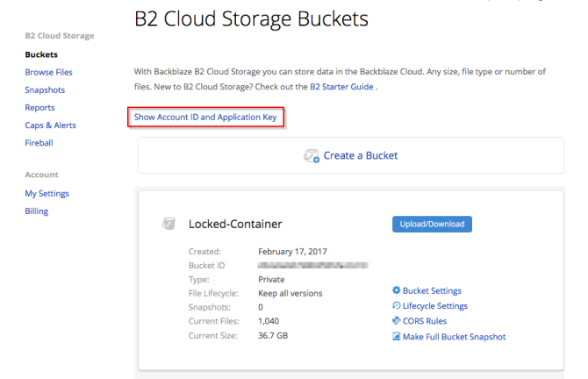Open Bucket Settings link
Viewport: 588px width, 379px height.
coord(432,290)
